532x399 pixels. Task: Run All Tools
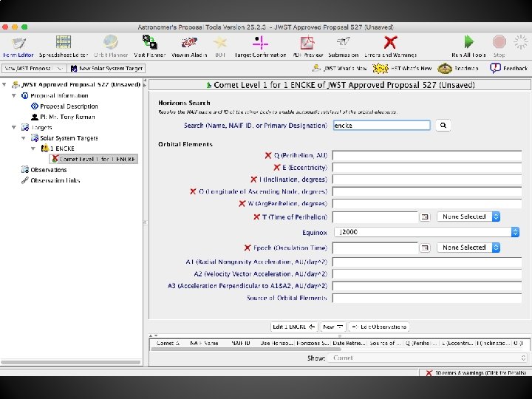pyautogui.click(x=468, y=47)
